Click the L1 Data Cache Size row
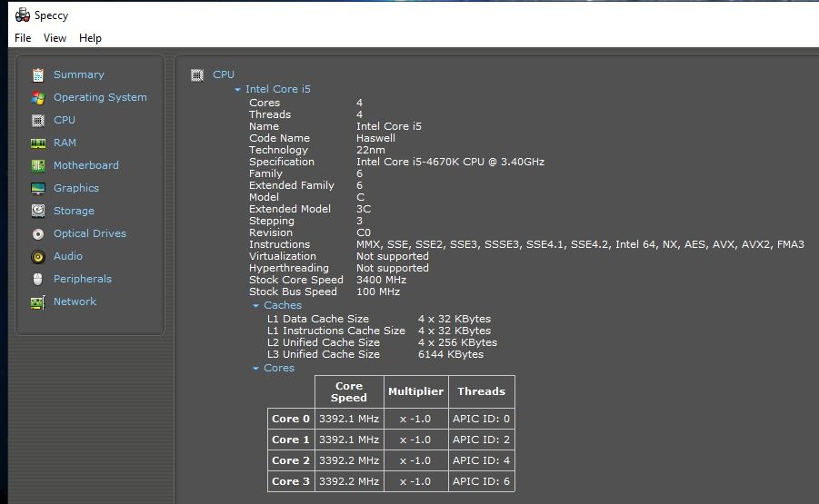 (x=379, y=319)
